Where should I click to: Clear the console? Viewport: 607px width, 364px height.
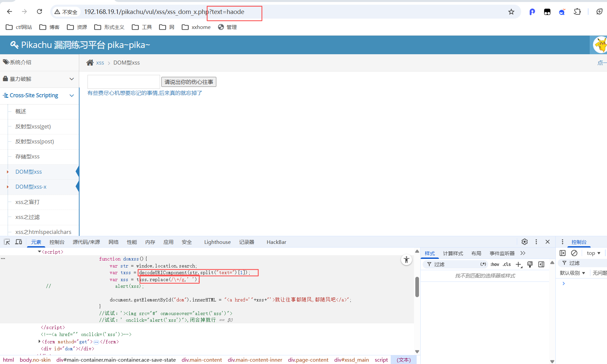[574, 253]
